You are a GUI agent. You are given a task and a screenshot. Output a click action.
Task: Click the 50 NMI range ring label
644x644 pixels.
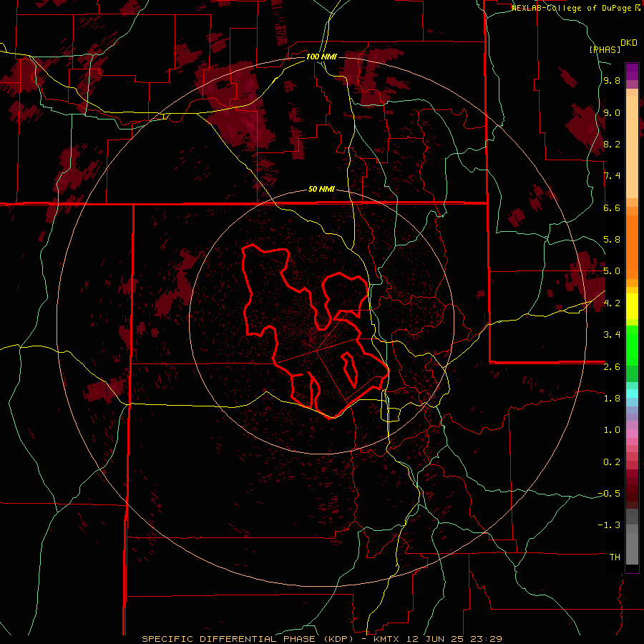[x=321, y=190]
